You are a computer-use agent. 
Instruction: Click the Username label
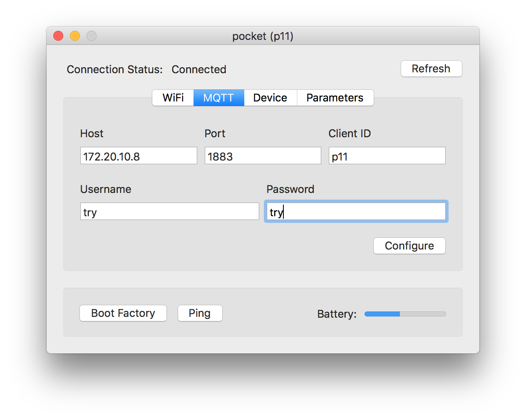(x=106, y=189)
